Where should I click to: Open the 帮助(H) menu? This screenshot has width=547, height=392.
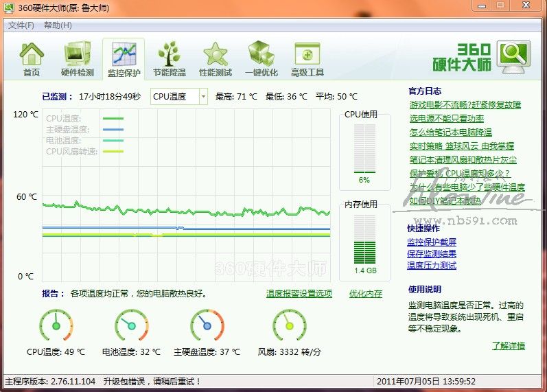coord(58,25)
